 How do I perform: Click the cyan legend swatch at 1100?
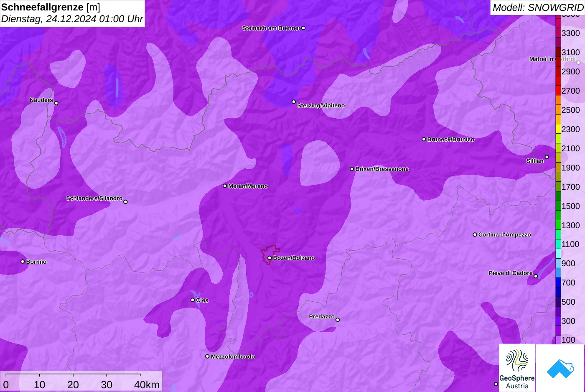(x=558, y=244)
